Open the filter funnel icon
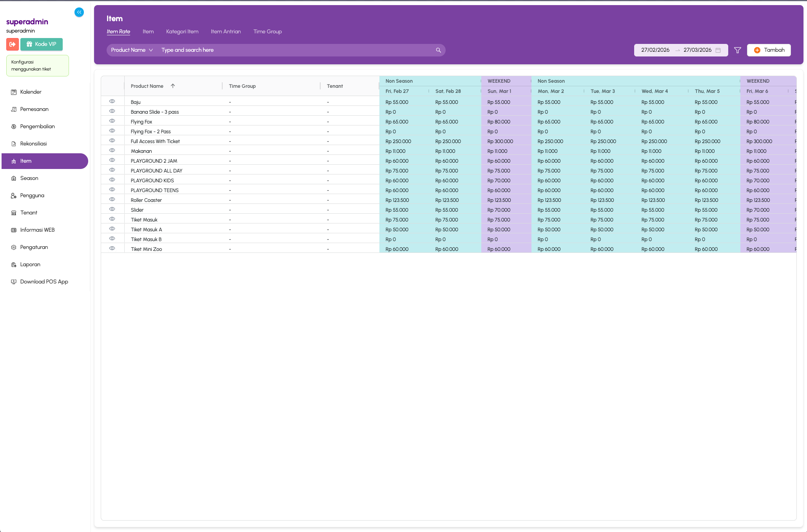Viewport: 807px width, 532px height. pyautogui.click(x=737, y=50)
